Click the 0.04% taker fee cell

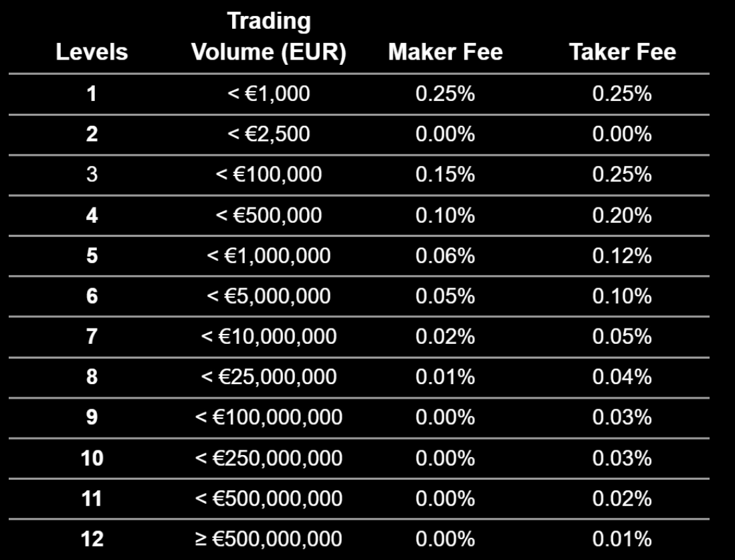(622, 377)
